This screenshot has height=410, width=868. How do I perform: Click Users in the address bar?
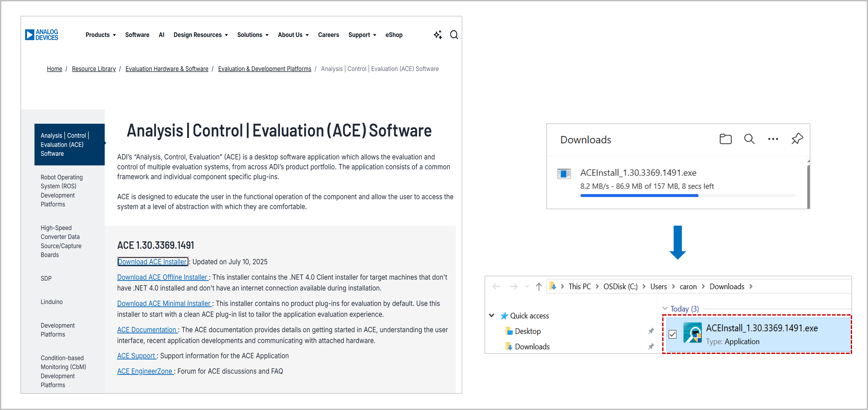click(658, 287)
